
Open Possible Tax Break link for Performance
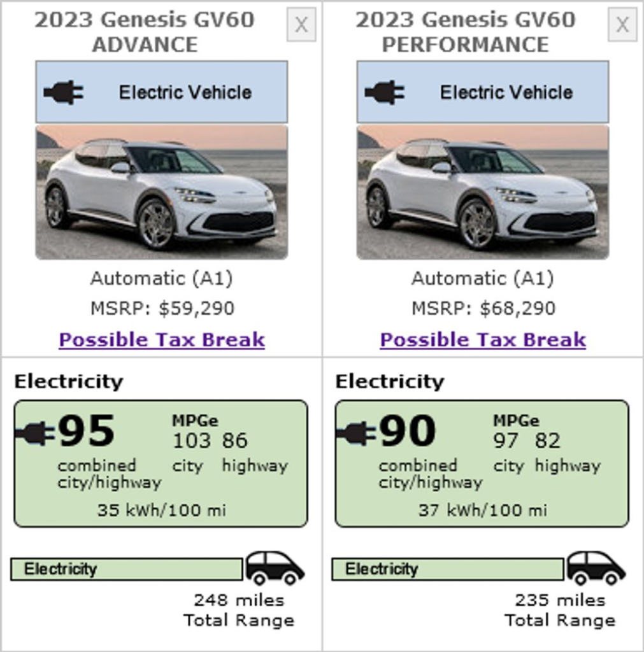tap(483, 340)
